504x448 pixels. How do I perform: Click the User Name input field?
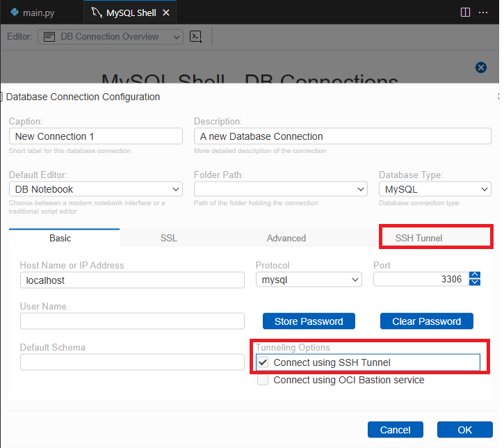pos(132,321)
